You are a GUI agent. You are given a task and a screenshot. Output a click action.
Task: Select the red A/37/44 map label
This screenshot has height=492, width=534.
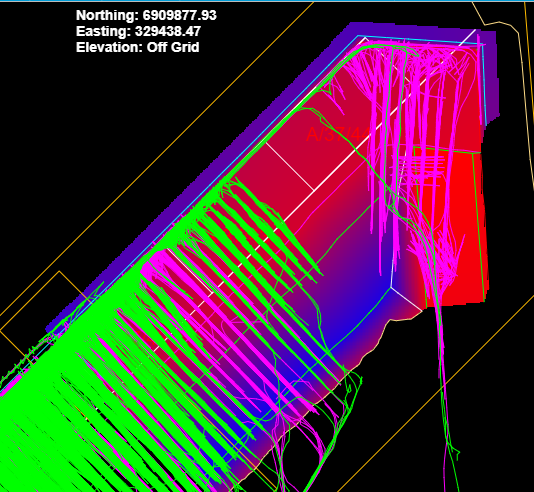(338, 134)
